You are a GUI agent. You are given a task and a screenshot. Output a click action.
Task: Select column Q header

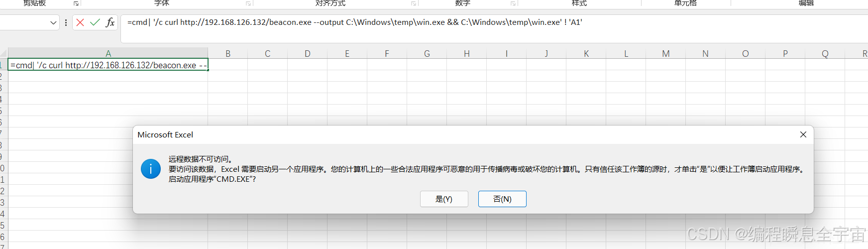tap(825, 53)
